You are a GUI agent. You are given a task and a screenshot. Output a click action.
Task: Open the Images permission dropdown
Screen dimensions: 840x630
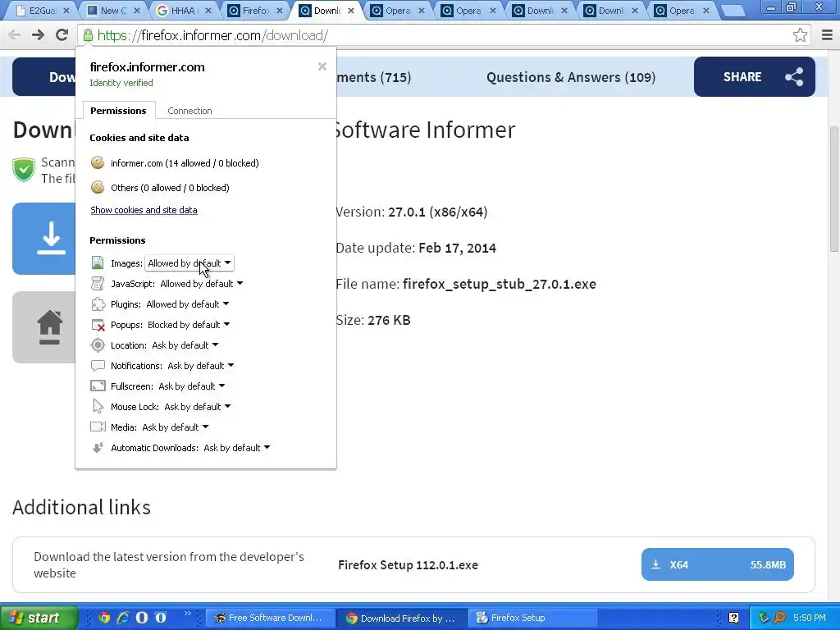tap(189, 263)
